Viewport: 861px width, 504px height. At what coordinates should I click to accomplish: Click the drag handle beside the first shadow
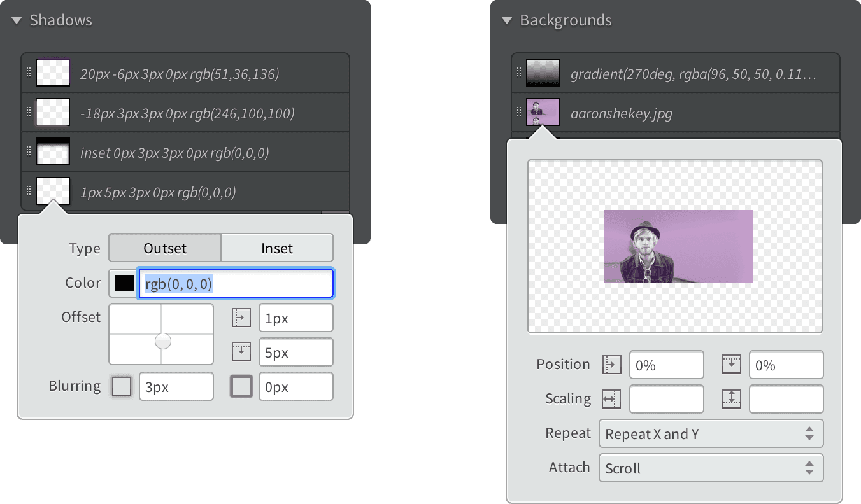click(28, 72)
